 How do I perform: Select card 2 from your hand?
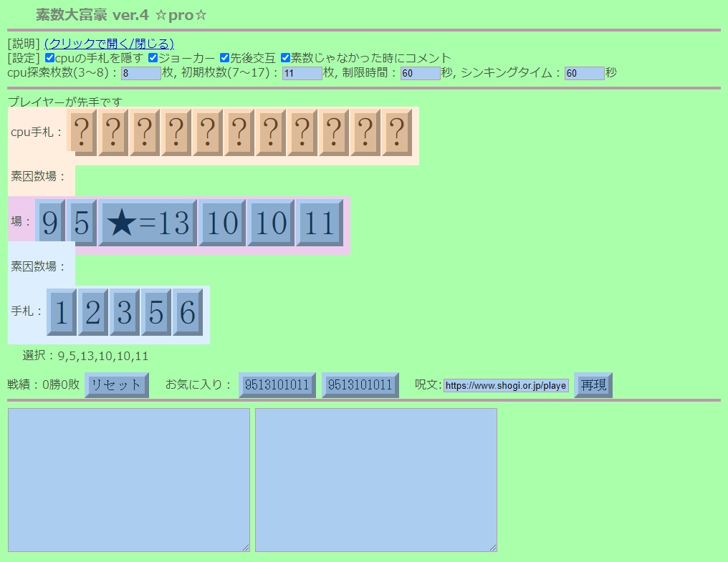(x=93, y=312)
